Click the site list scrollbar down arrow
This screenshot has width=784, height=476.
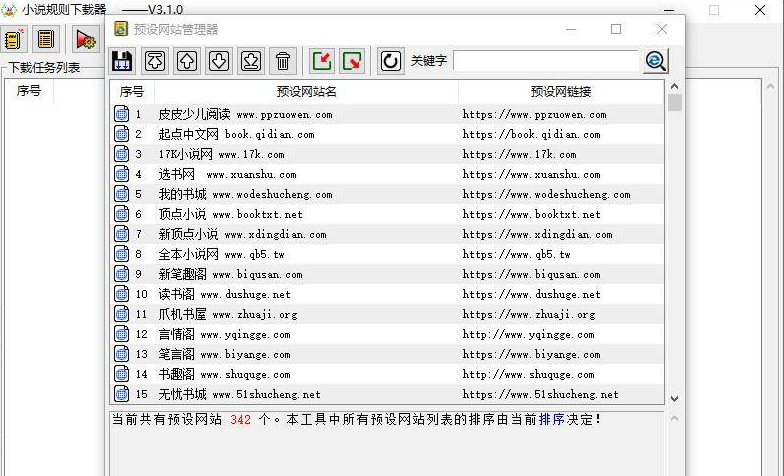click(674, 398)
